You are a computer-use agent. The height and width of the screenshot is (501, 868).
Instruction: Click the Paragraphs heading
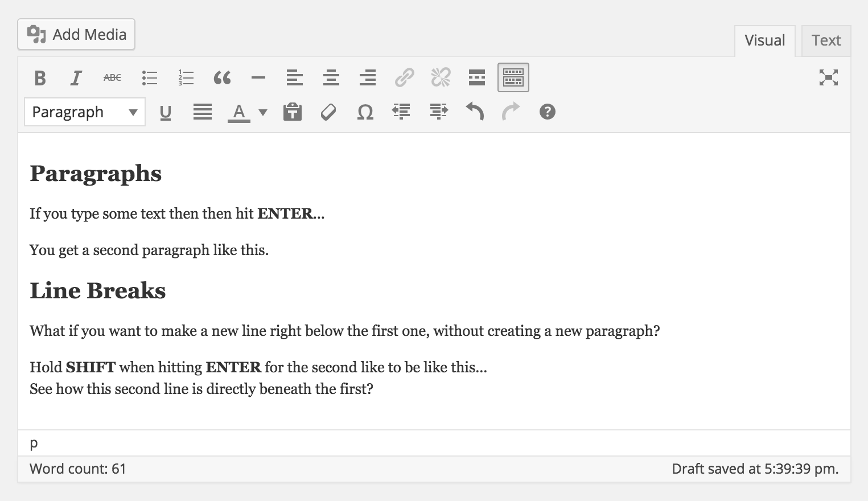[x=96, y=174]
